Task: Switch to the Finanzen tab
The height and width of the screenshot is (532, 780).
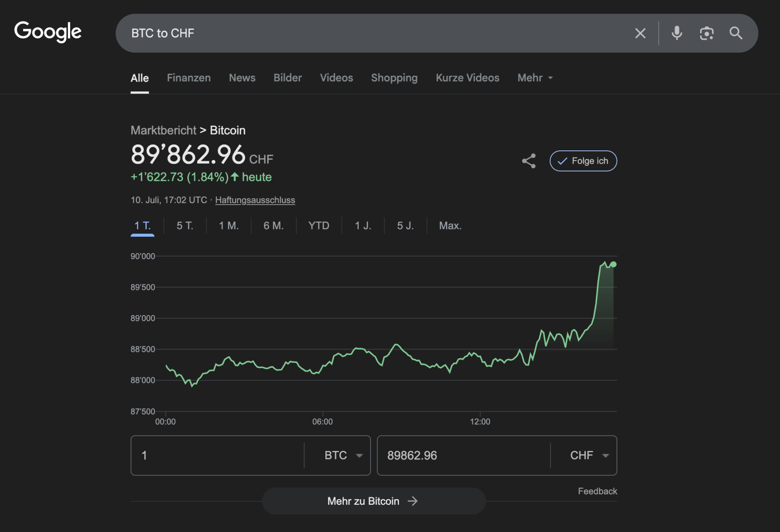Action: point(189,78)
